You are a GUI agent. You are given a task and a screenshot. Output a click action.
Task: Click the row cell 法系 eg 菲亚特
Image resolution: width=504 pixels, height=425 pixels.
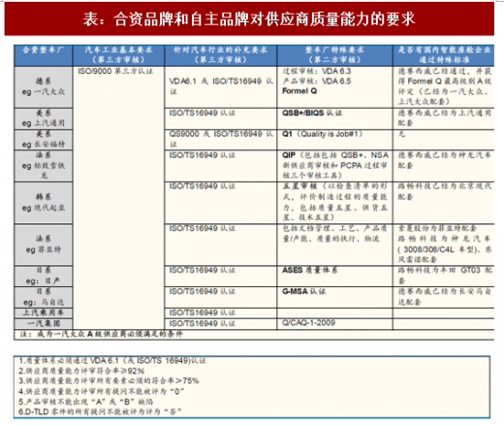click(44, 245)
